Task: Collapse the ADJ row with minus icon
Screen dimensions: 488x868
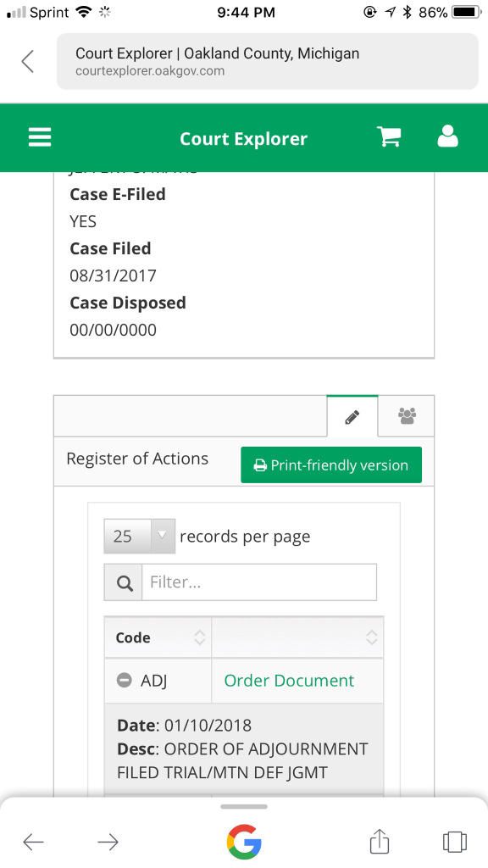Action: (125, 680)
